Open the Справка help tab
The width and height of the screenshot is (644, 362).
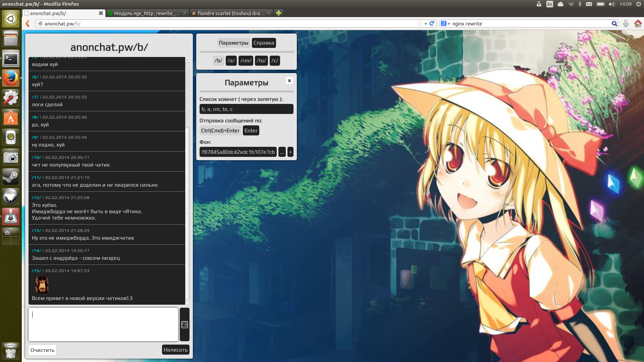coord(264,43)
